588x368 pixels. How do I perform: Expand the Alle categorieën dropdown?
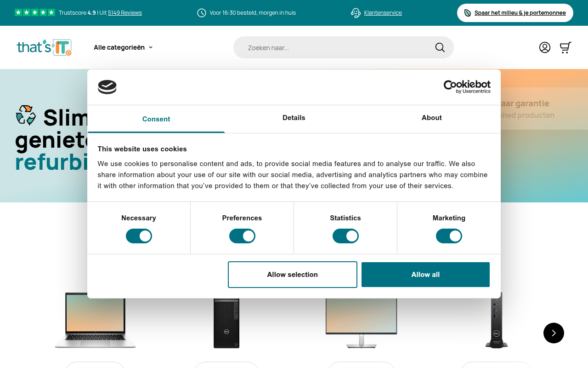[123, 47]
